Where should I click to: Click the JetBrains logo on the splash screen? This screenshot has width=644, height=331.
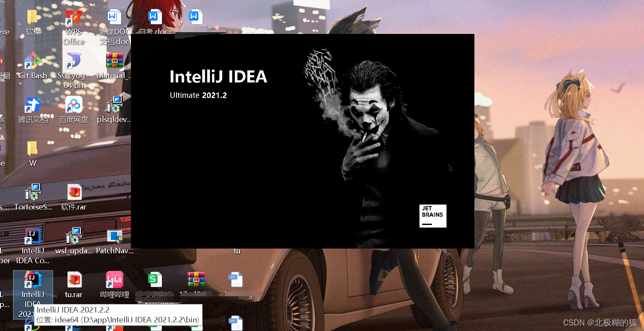coord(433,216)
